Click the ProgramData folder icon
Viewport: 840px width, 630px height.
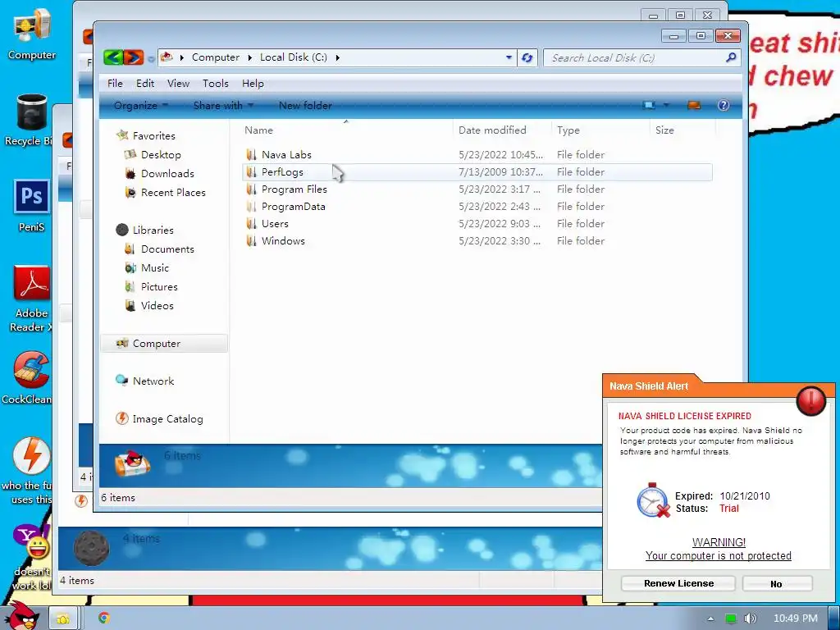251,206
